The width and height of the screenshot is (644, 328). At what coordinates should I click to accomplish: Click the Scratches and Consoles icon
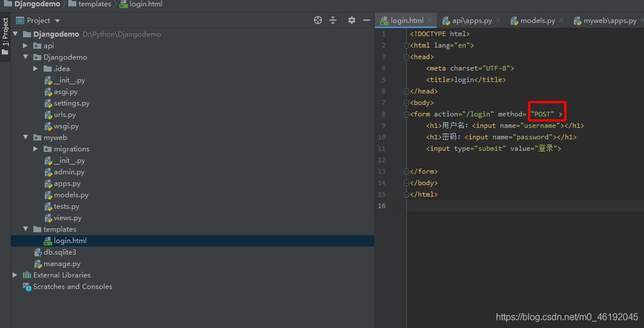coord(27,287)
